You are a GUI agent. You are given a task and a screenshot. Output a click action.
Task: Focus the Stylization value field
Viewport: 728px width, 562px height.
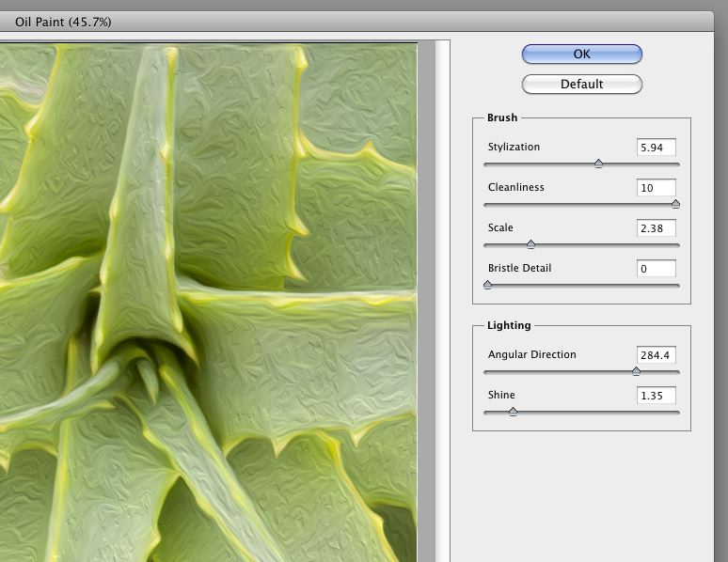[x=656, y=148]
